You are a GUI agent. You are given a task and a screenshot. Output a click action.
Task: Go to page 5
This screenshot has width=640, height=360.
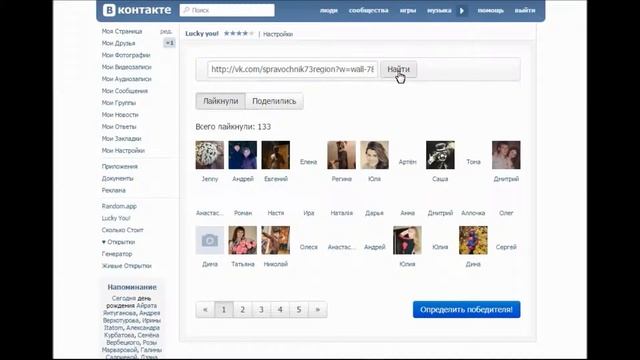(x=299, y=310)
